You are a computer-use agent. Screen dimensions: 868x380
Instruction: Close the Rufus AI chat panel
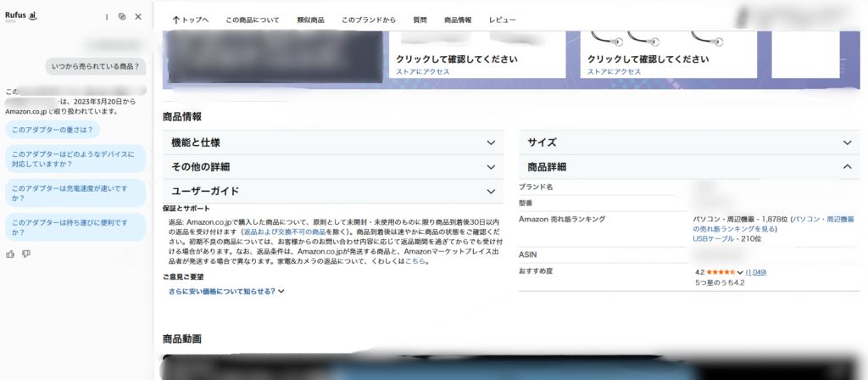(x=138, y=16)
